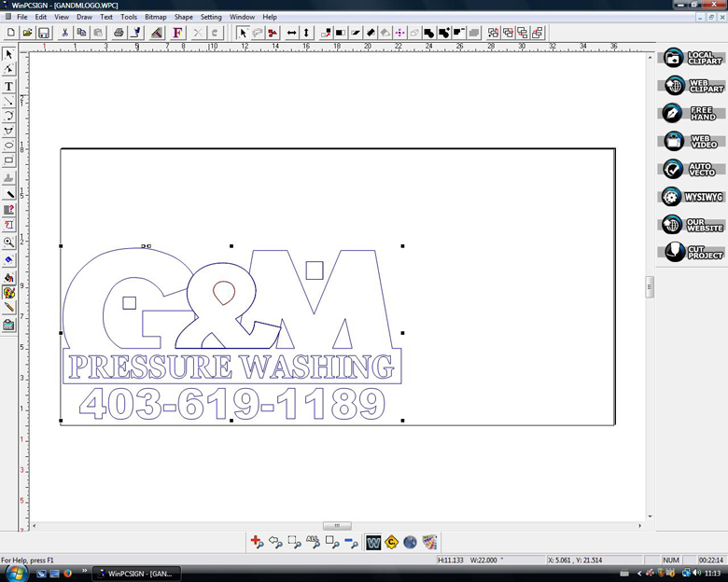Select the paint bucket fill tool
Viewport: 728px width, 582px height.
pos(8,278)
